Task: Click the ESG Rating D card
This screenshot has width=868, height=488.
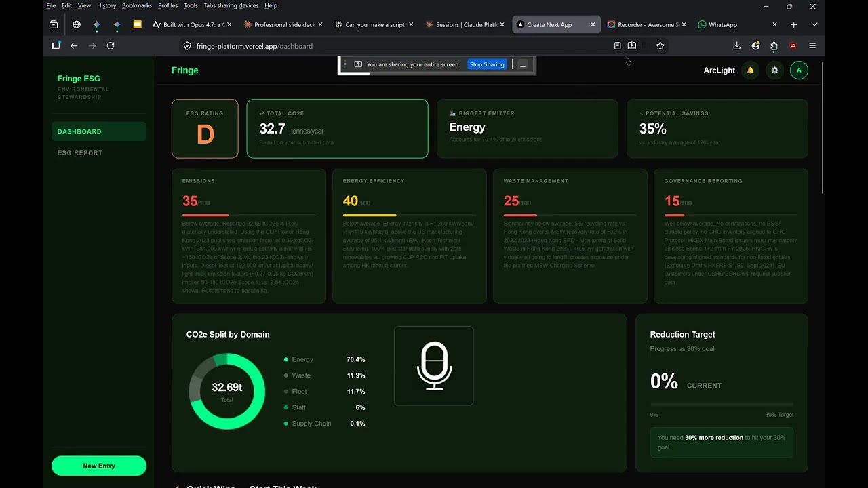Action: coord(205,129)
